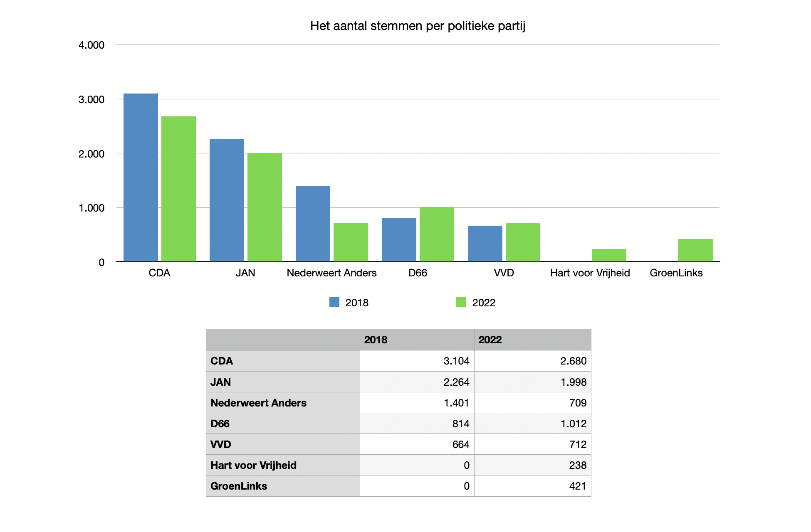Click the Nederweert Anders row header

point(283,403)
